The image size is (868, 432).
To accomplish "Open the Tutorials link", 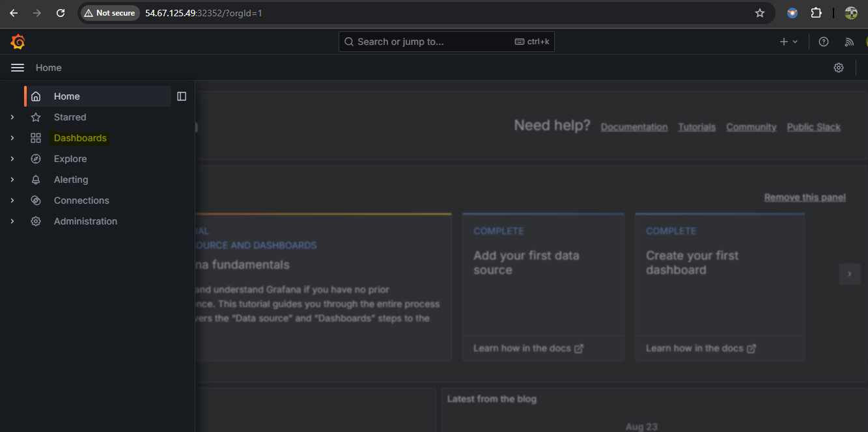I will click(697, 127).
